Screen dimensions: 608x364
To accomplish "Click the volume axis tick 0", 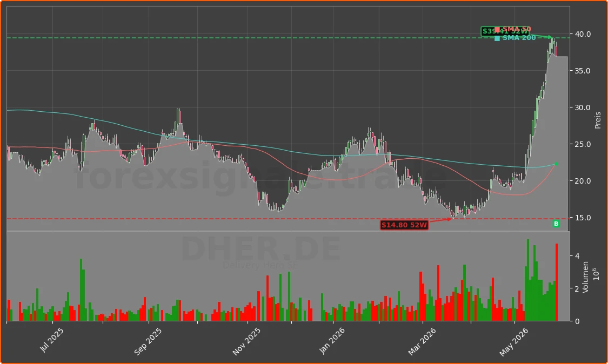I will (577, 321).
